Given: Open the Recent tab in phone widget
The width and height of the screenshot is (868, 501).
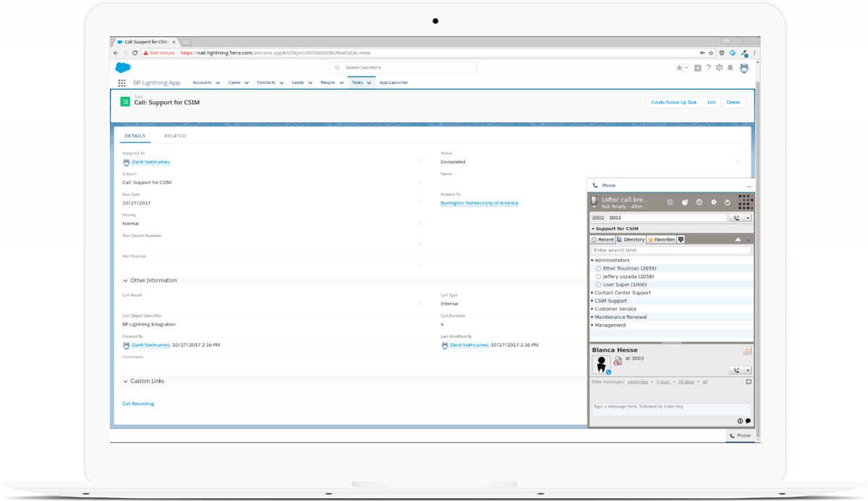Looking at the screenshot, I should point(603,239).
